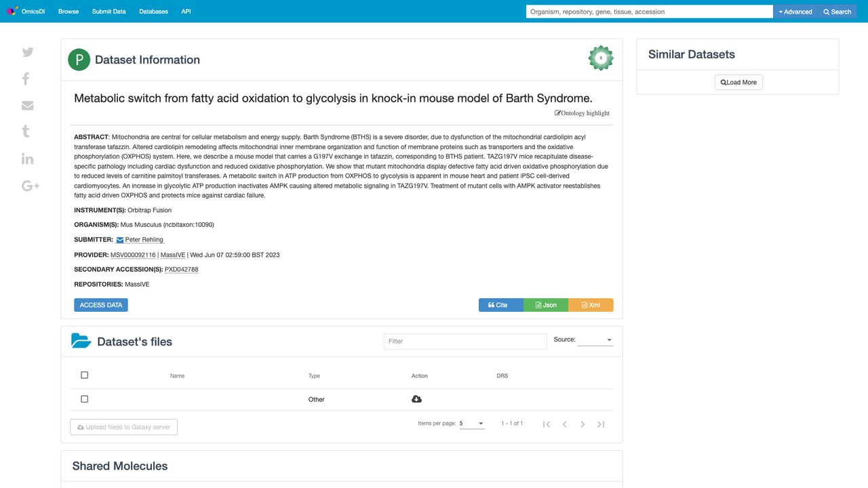Open the MassIVE provider link
The height and width of the screenshot is (488, 868).
(173, 255)
